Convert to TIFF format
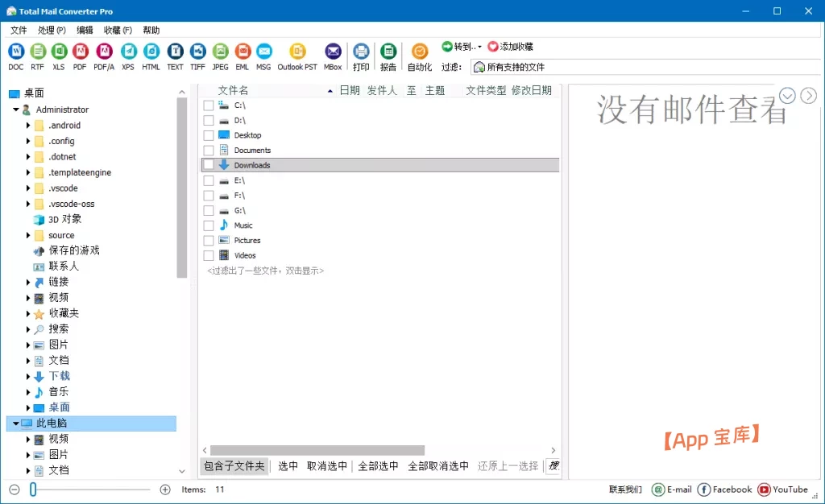The width and height of the screenshot is (825, 504). [x=198, y=56]
